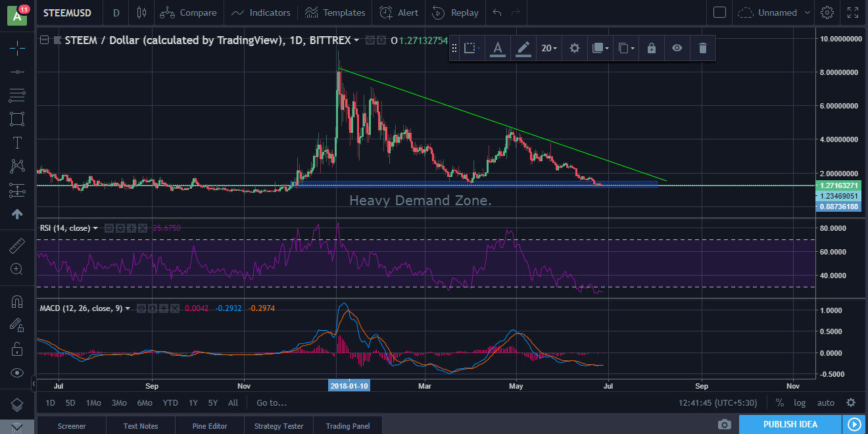Hide the RSI indicator via eye icon
Viewport: 868px width, 434px height.
[x=109, y=228]
